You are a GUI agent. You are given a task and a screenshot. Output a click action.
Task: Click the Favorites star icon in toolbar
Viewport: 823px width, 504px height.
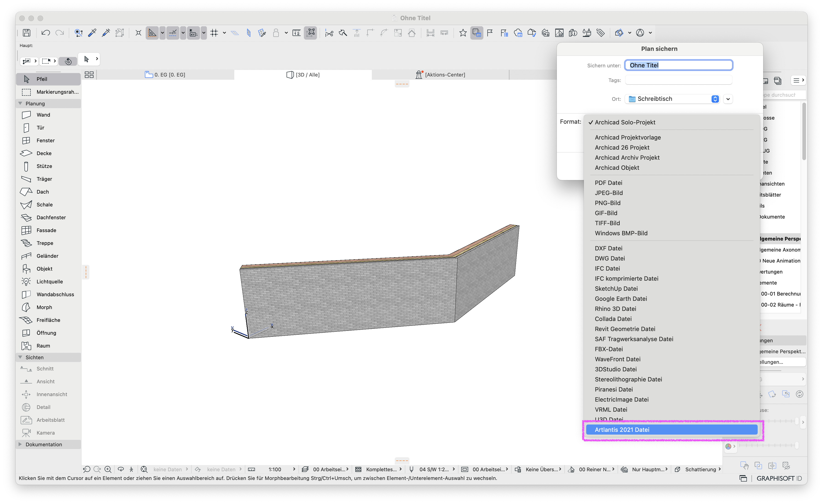(x=463, y=33)
